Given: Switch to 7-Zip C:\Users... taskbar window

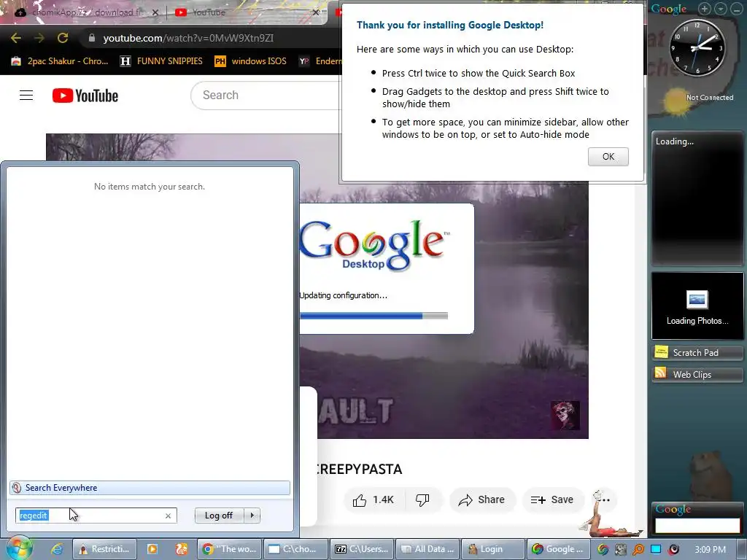Looking at the screenshot, I should click(362, 549).
